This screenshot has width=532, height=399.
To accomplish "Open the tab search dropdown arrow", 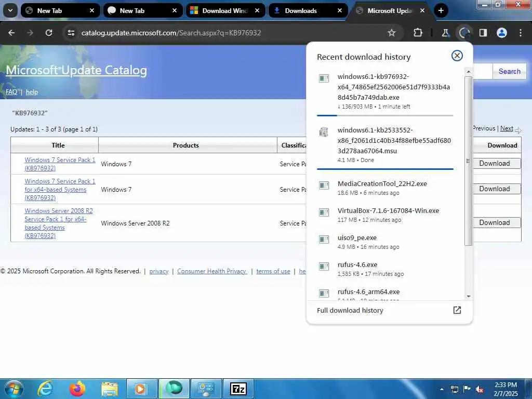I will click(10, 10).
